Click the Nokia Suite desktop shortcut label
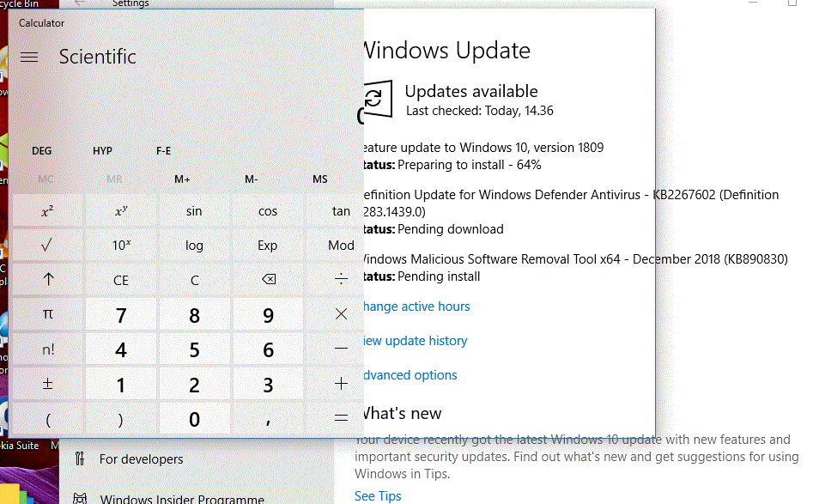 point(19,446)
